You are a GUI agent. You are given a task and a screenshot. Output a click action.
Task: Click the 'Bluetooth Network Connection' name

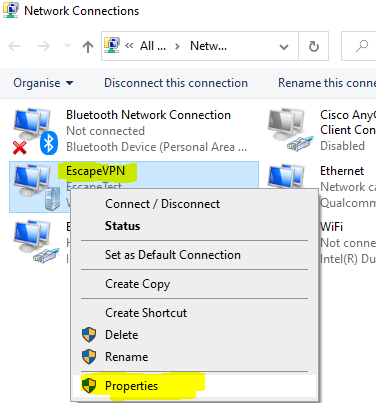point(148,115)
